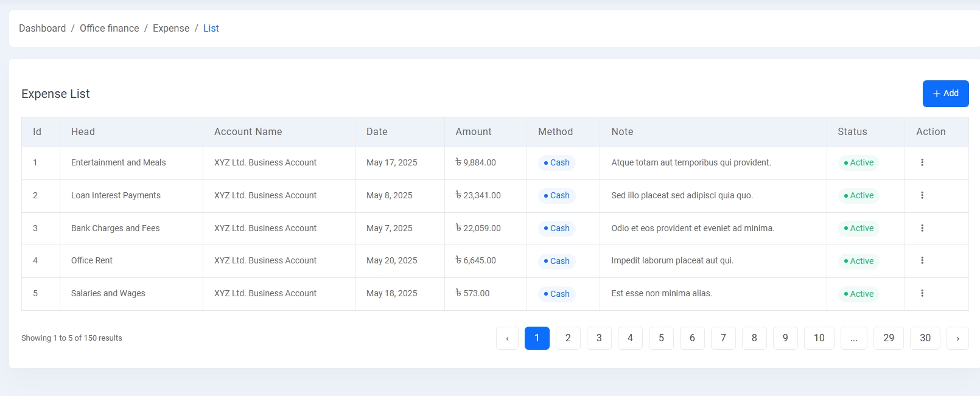Click the amount 6,645.00
Image resolution: width=980 pixels, height=396 pixels.
[476, 260]
